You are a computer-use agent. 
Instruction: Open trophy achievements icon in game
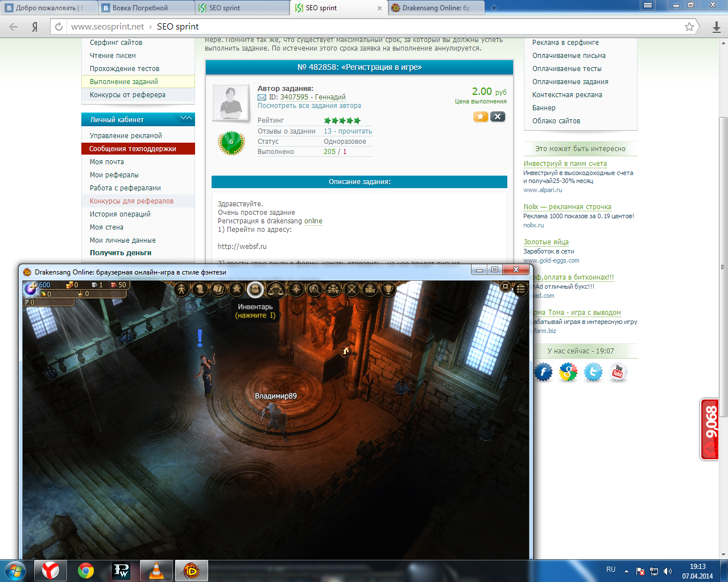click(x=388, y=289)
